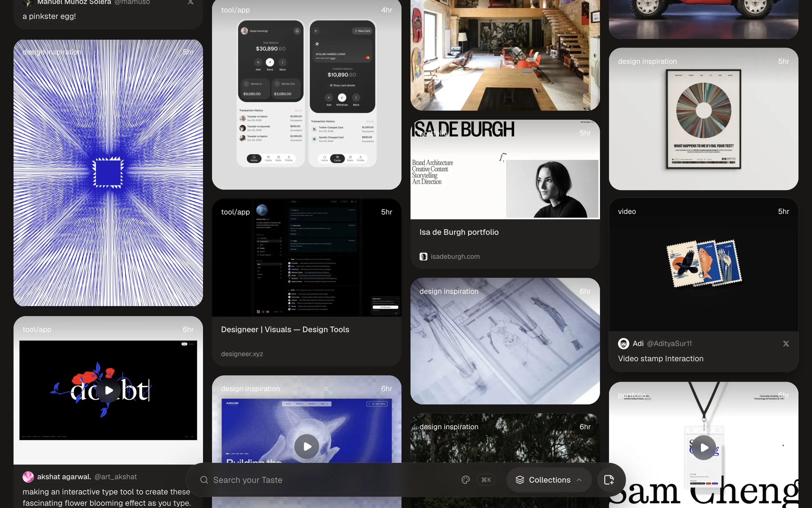The height and width of the screenshot is (508, 812).
Task: Click 'a pinkster egg!' post text
Action: [x=49, y=16]
